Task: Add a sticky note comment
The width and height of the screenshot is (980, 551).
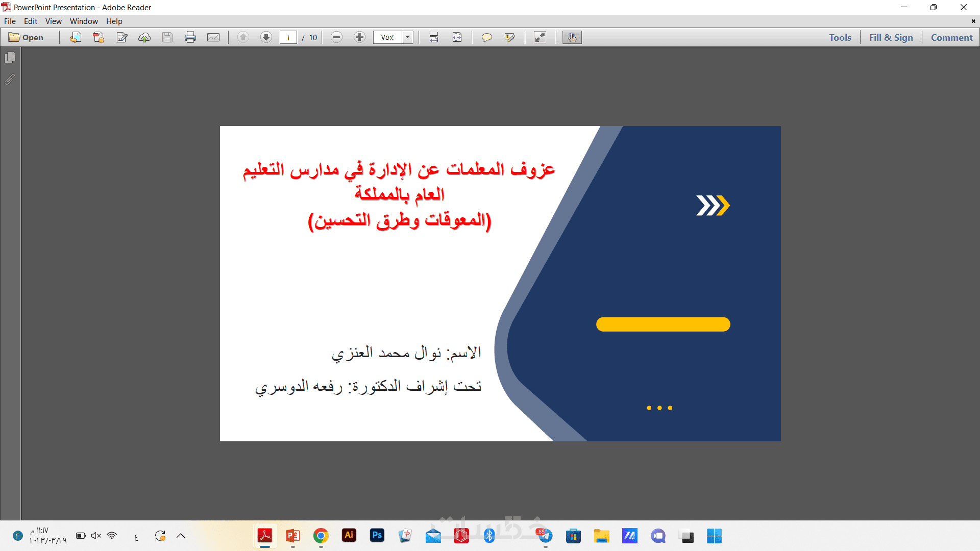Action: (487, 37)
